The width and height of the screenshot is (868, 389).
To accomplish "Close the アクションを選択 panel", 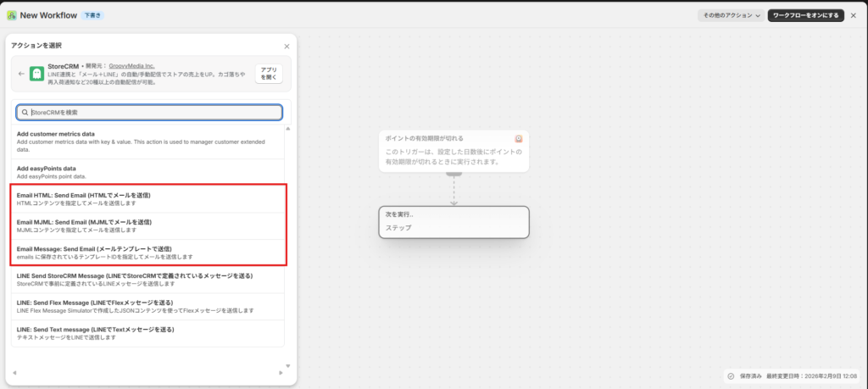I will [287, 46].
